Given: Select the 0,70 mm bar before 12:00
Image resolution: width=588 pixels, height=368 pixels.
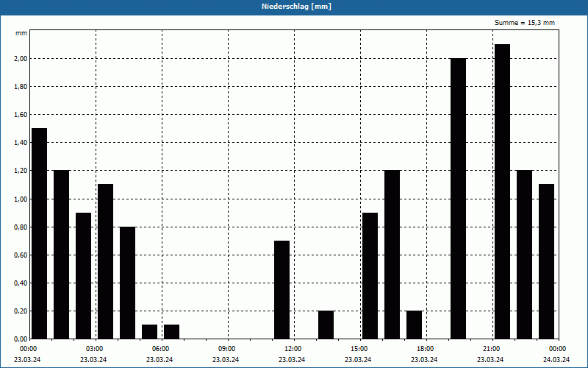Looking at the screenshot, I should tap(282, 290).
